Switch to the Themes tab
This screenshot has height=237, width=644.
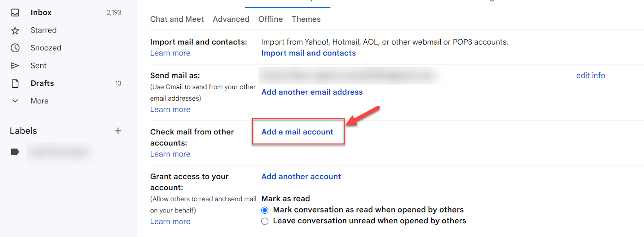point(306,19)
